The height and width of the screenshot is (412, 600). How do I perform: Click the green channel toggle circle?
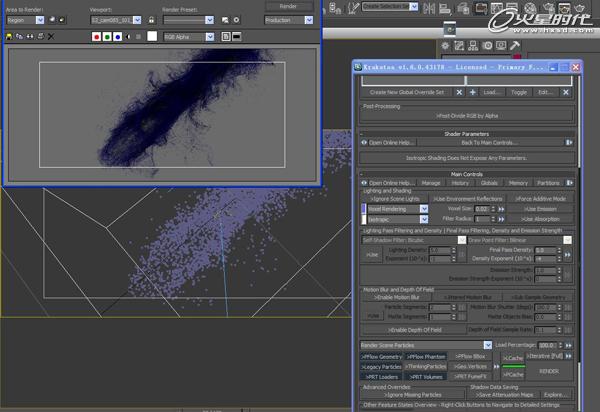107,36
